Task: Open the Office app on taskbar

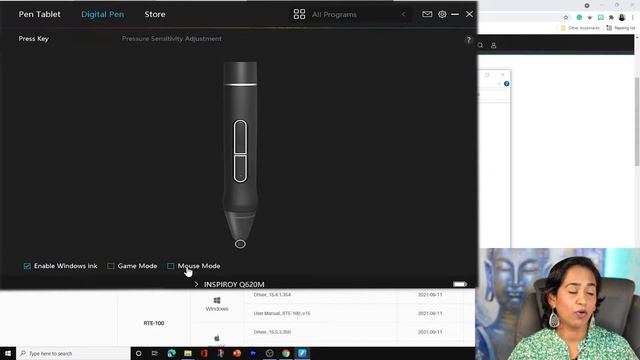Action: tap(204, 353)
